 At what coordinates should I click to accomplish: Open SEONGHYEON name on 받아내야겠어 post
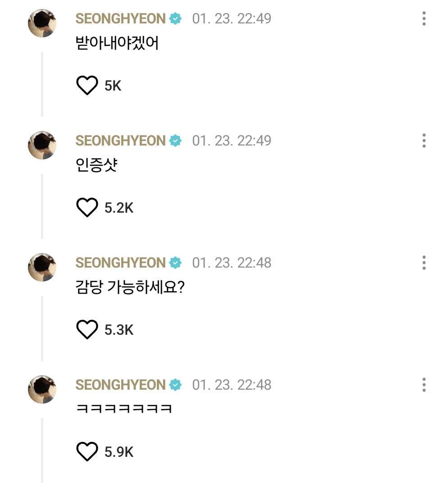(x=120, y=18)
